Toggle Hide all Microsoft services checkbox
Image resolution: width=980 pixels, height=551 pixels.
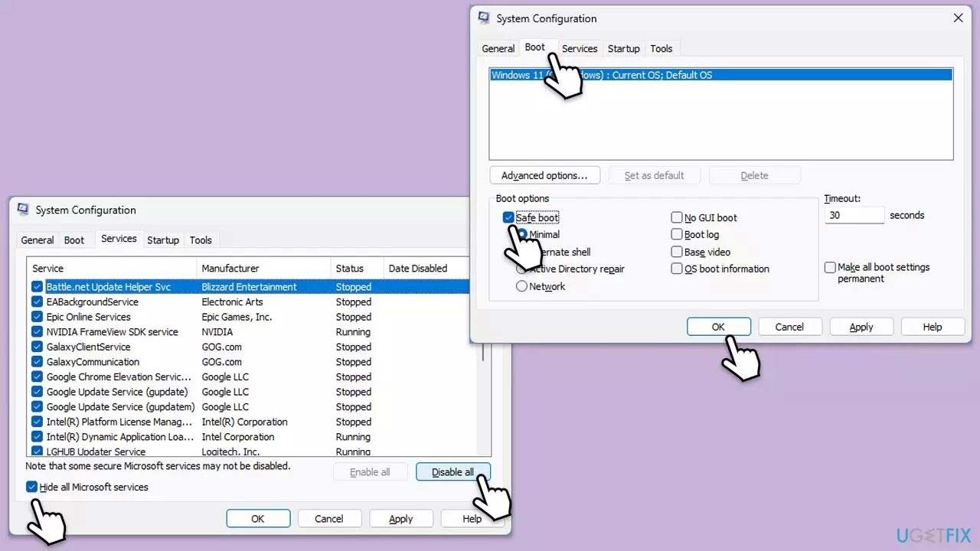[31, 487]
